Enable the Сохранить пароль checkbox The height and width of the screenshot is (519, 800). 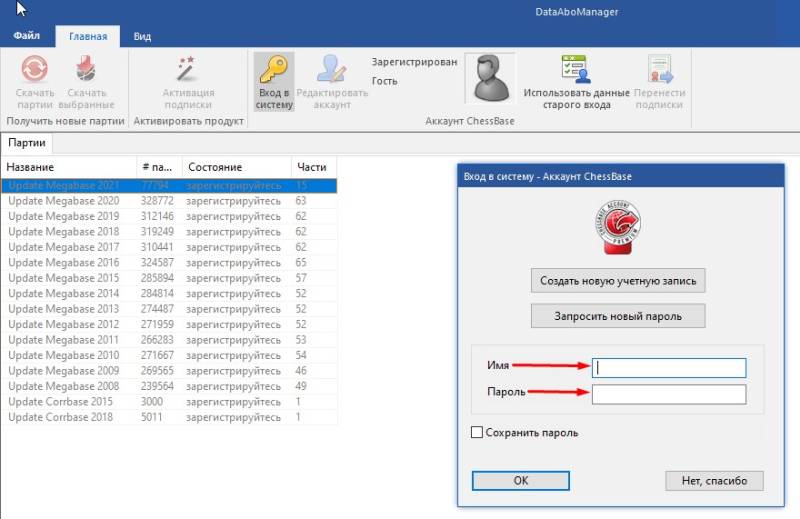coord(477,433)
